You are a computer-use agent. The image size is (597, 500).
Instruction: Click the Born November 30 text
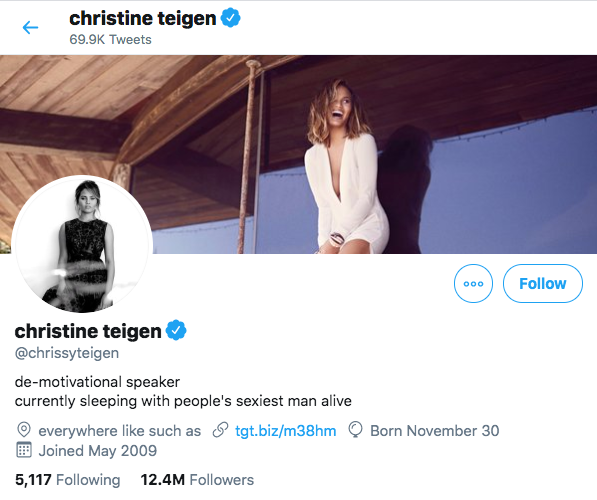click(x=434, y=431)
